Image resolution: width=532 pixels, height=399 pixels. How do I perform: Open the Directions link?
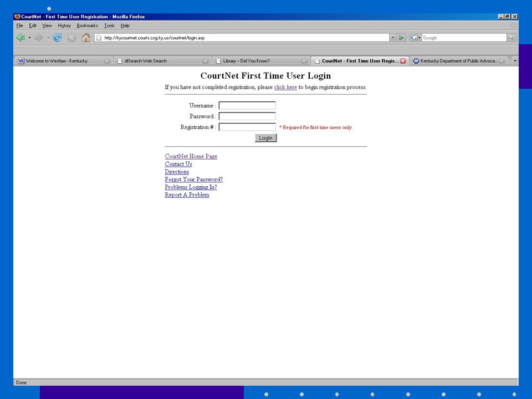177,172
